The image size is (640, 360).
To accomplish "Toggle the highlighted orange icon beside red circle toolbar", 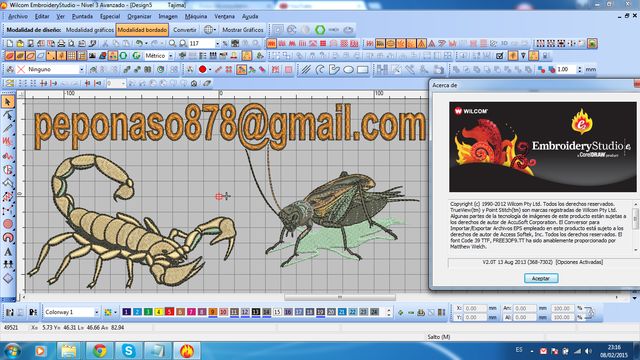I will [241, 70].
